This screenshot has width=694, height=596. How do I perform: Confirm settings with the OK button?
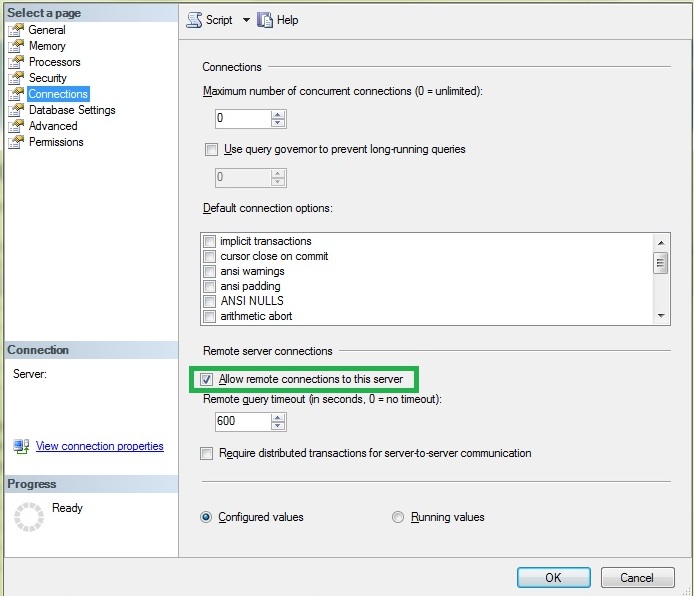pos(553,577)
